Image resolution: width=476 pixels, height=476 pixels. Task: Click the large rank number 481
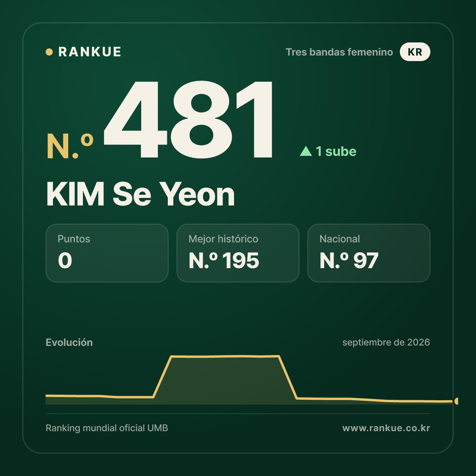pos(188,120)
